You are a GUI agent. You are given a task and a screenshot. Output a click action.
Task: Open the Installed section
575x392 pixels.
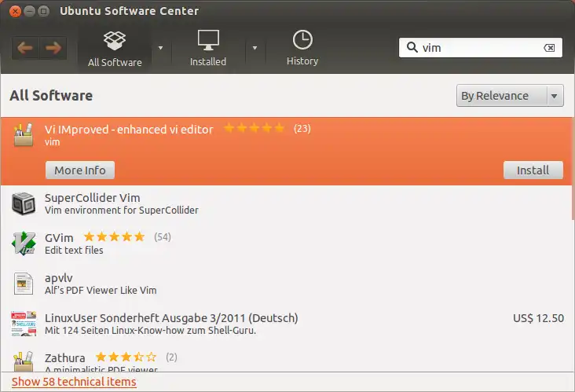(208, 49)
